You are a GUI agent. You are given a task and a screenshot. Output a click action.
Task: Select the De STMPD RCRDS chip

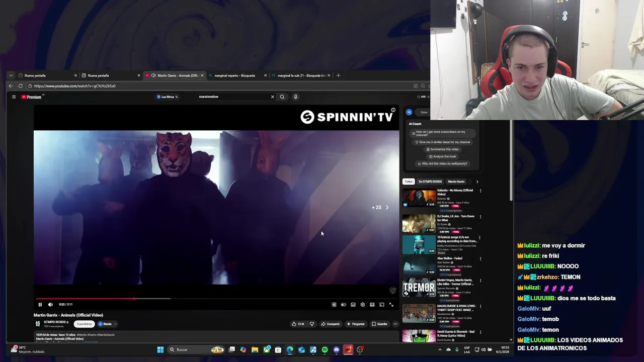coord(430,182)
